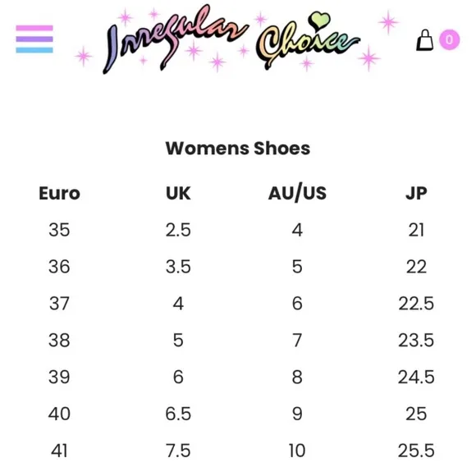Click JP size 22.5 cell

416,304
